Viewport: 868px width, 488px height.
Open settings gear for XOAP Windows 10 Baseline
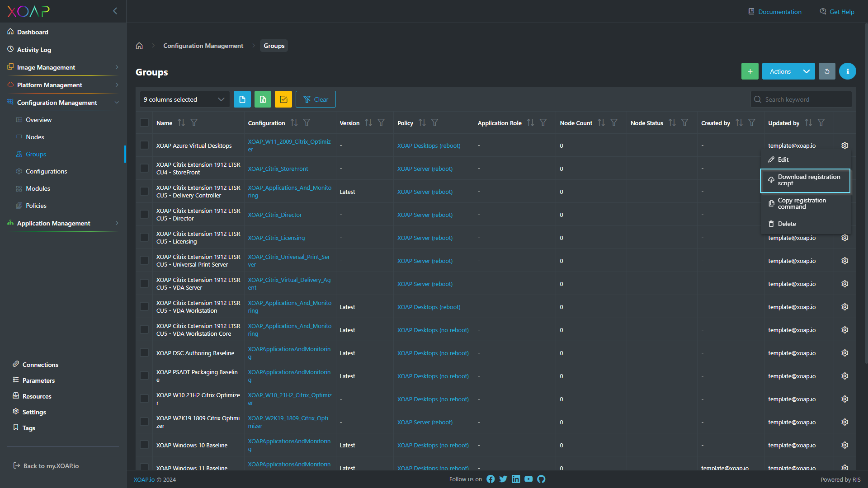click(x=844, y=445)
